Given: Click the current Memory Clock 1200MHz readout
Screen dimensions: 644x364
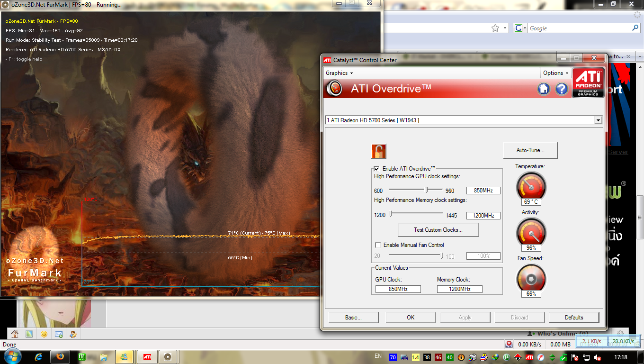Looking at the screenshot, I should click(x=460, y=289).
